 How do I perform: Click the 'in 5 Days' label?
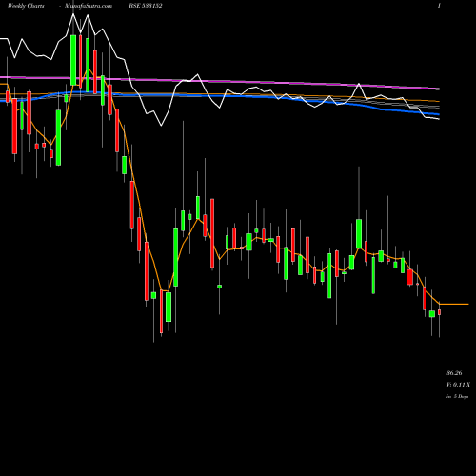coord(457,396)
